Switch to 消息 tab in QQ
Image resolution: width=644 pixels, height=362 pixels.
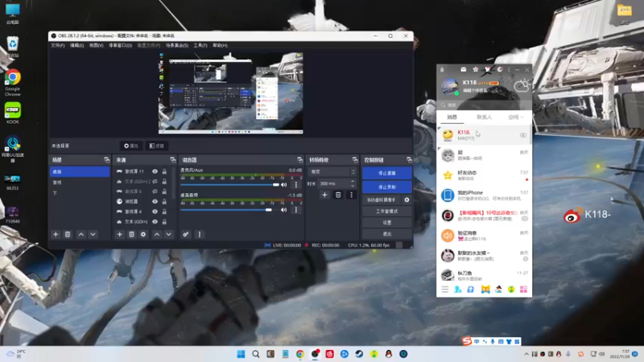coord(452,117)
